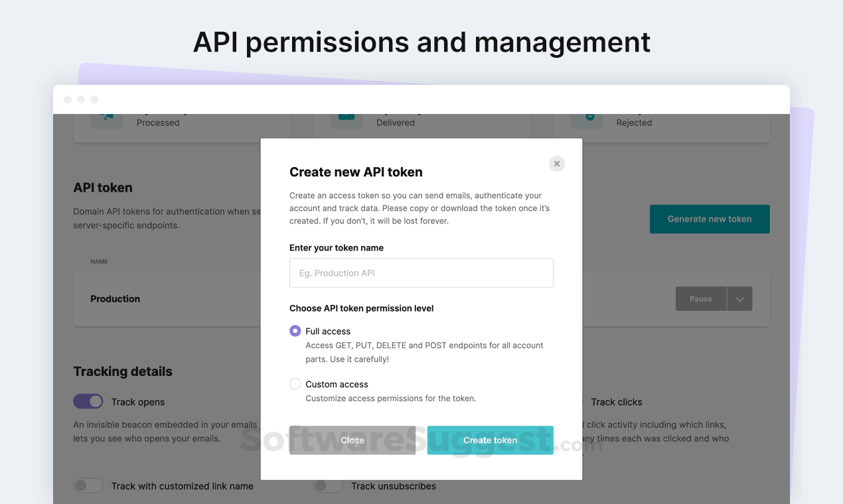Select the Production token row name

point(115,299)
